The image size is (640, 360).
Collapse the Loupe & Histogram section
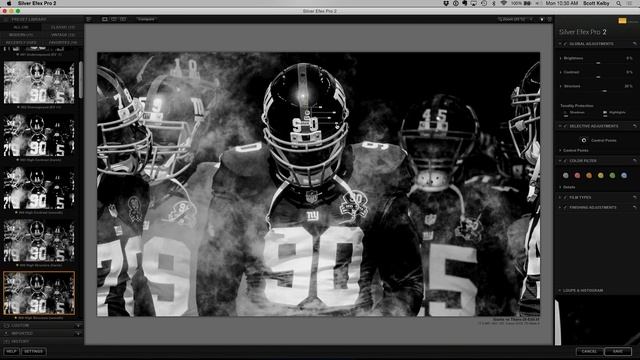point(560,291)
